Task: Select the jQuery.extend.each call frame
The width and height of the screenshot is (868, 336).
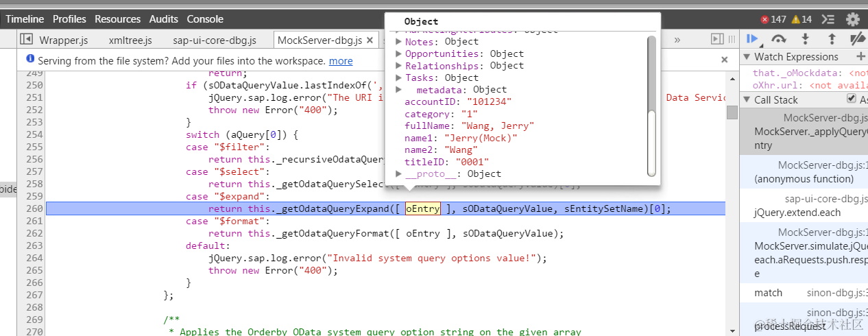Action: point(804,206)
